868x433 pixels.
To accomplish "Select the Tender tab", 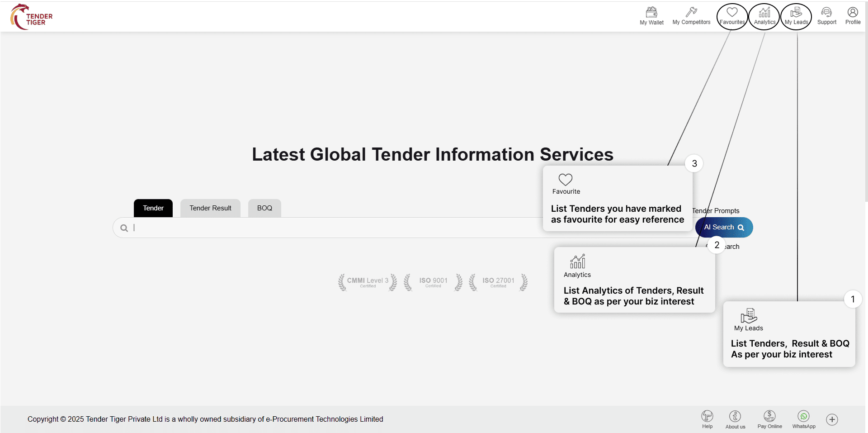I will (x=153, y=208).
